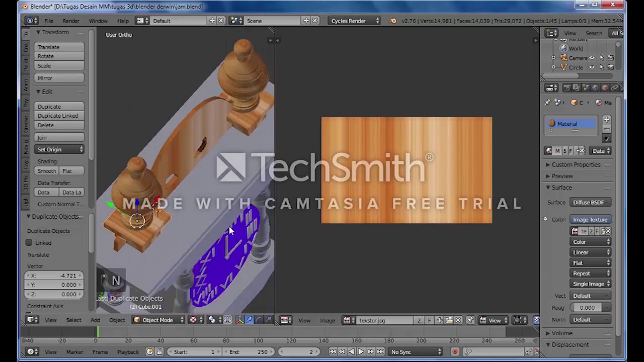Viewport: 644px width, 362px height.
Task: Open Object Mode selector
Action: 158,320
